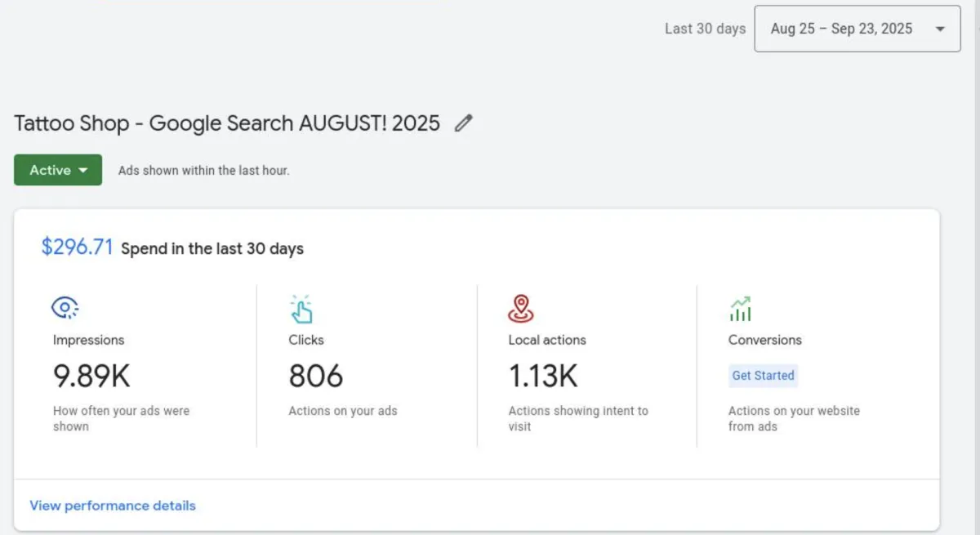The height and width of the screenshot is (535, 980).
Task: Click the Clicks hand pointer icon
Action: click(301, 310)
